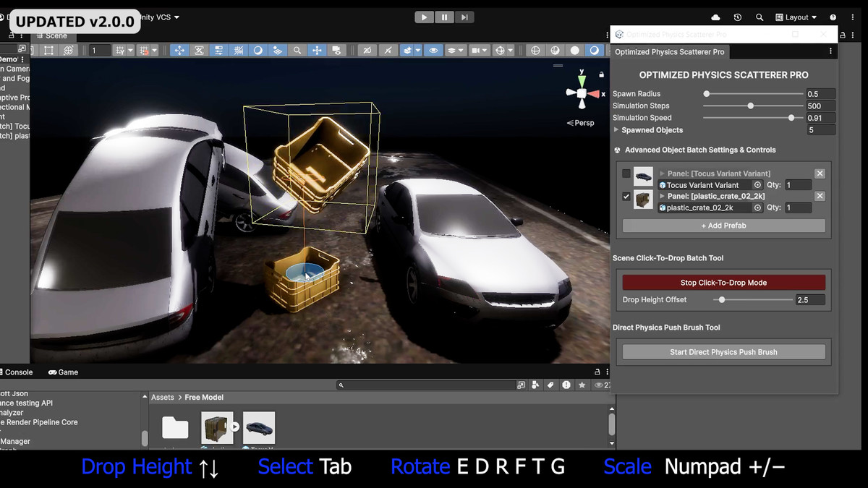This screenshot has width=868, height=488.
Task: Toggle scene lighting icon
Action: tap(388, 51)
